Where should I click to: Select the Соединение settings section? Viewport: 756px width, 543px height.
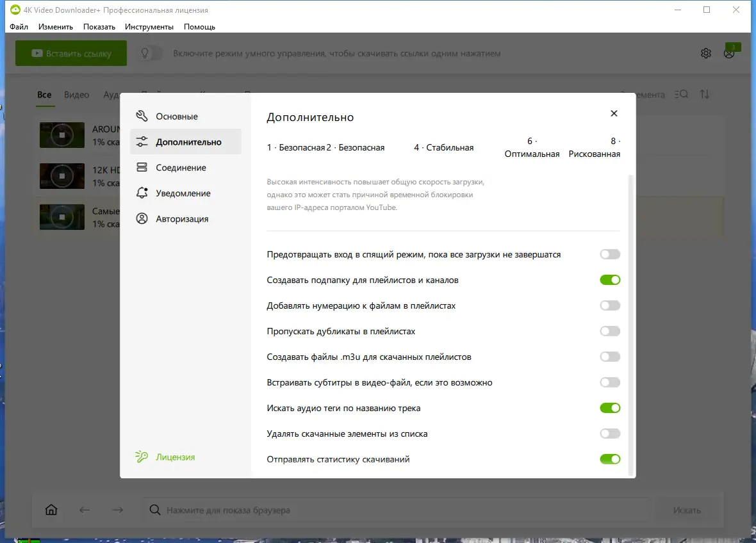(181, 167)
